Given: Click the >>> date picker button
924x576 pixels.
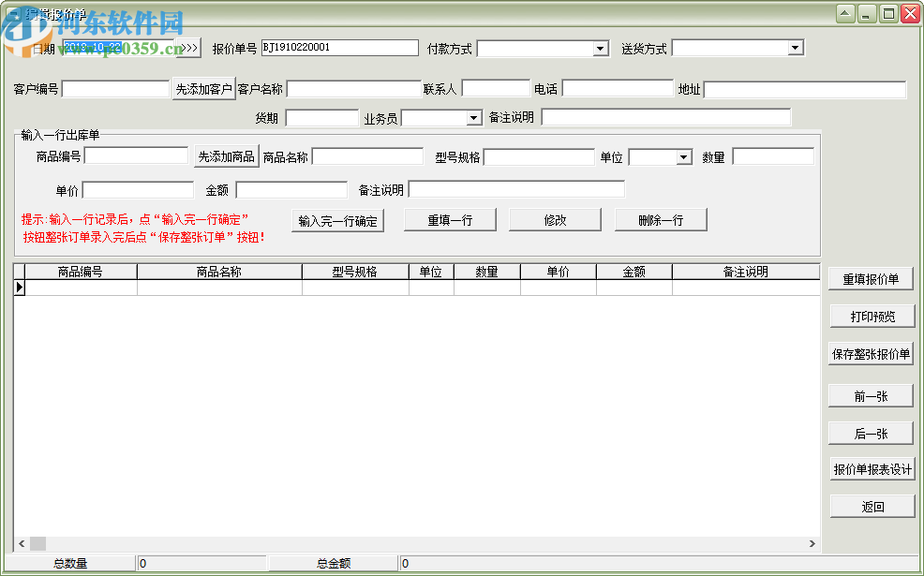Looking at the screenshot, I should pyautogui.click(x=189, y=48).
